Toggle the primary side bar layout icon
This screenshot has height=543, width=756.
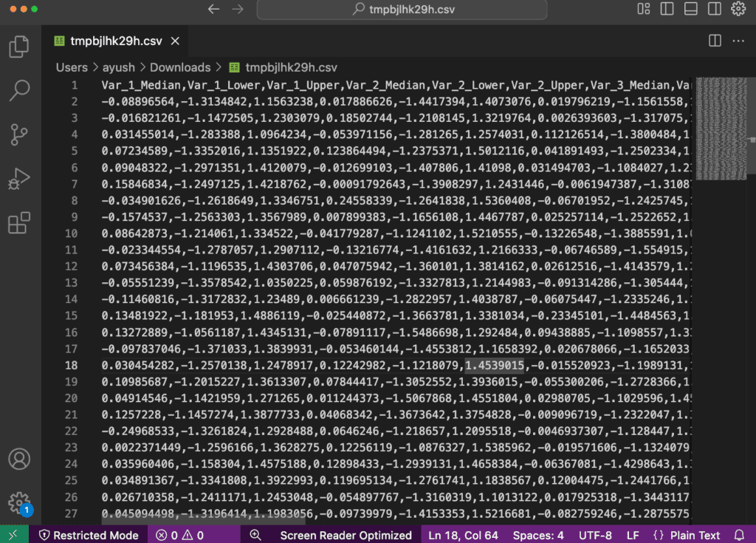coord(667,10)
